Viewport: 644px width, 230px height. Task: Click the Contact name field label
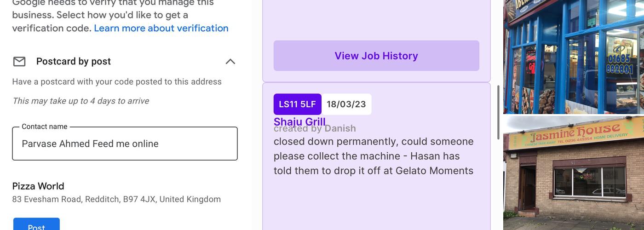point(45,126)
